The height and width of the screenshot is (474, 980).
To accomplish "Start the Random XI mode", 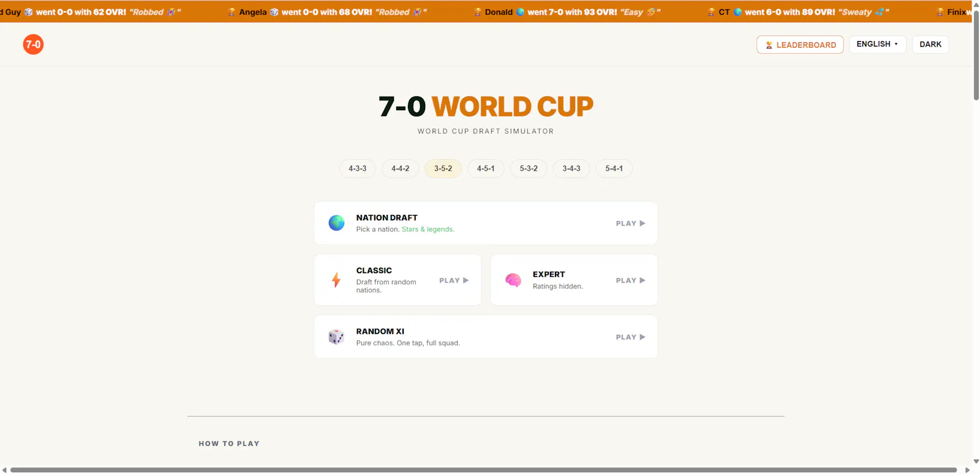I will [x=486, y=337].
